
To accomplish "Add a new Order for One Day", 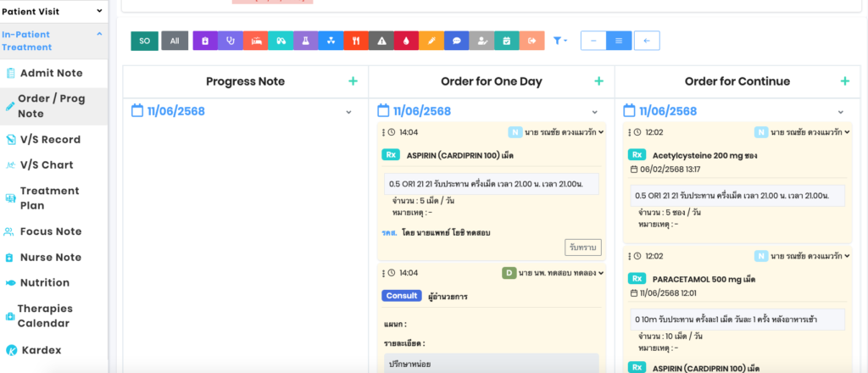I will tap(599, 81).
